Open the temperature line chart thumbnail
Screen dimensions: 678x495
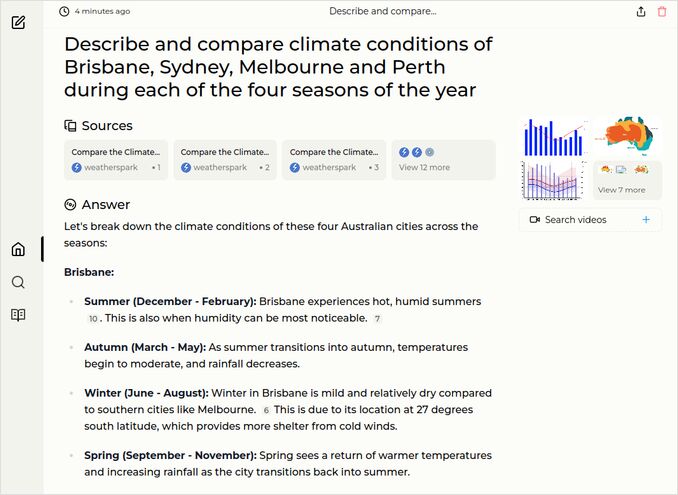point(553,180)
